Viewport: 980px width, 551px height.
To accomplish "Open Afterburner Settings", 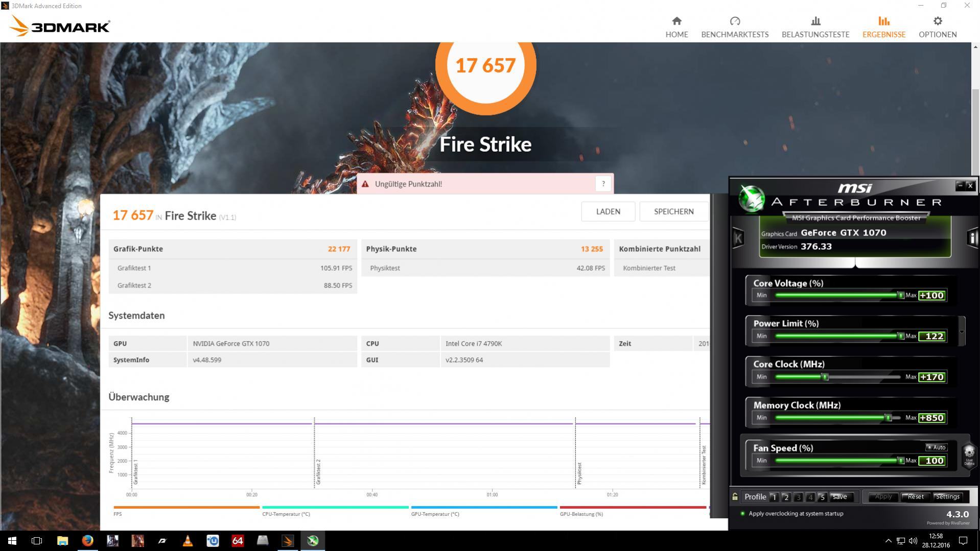I will [x=948, y=496].
